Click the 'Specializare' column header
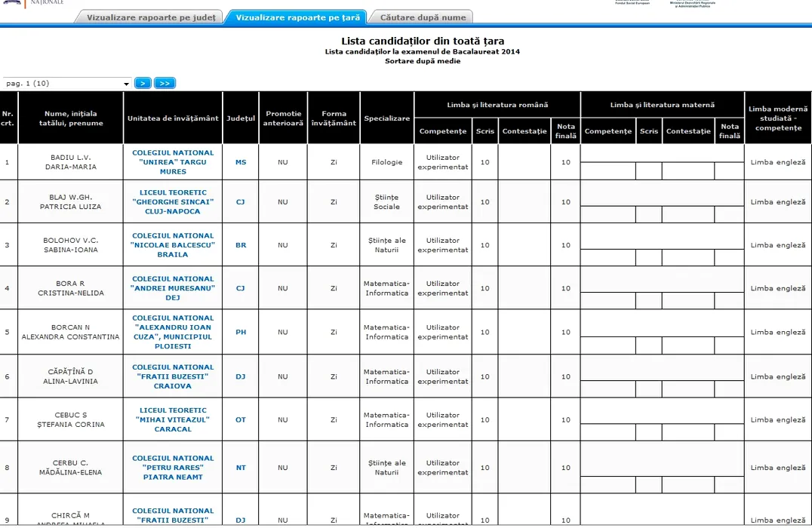This screenshot has height=528, width=812. coord(386,118)
